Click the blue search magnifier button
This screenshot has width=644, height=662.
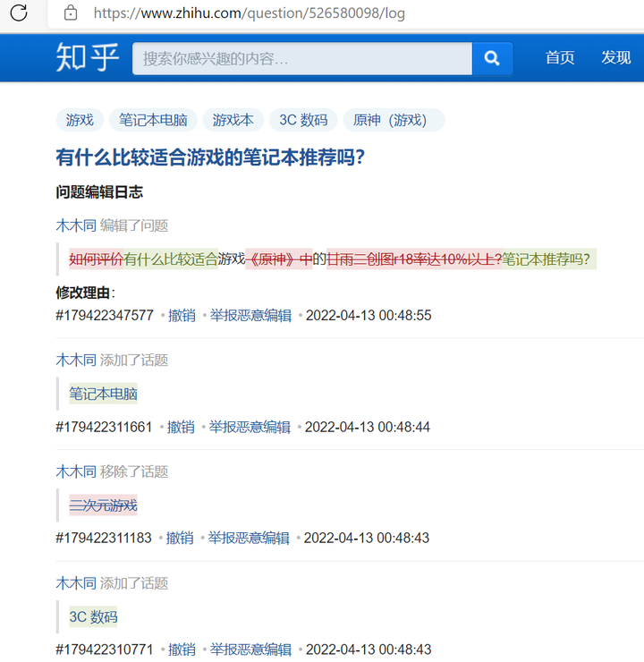pos(492,58)
